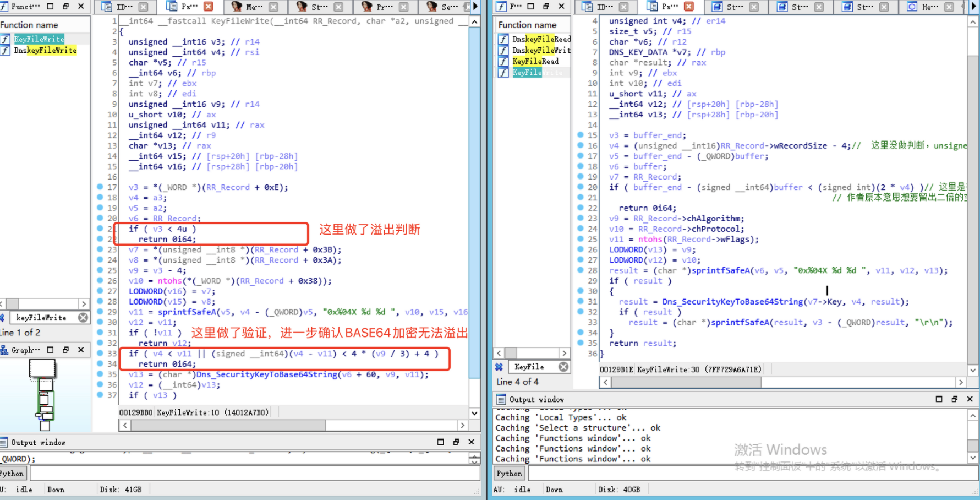The height and width of the screenshot is (500, 980).
Task: Select KeyFileRead entry in right function list
Action: (x=535, y=61)
